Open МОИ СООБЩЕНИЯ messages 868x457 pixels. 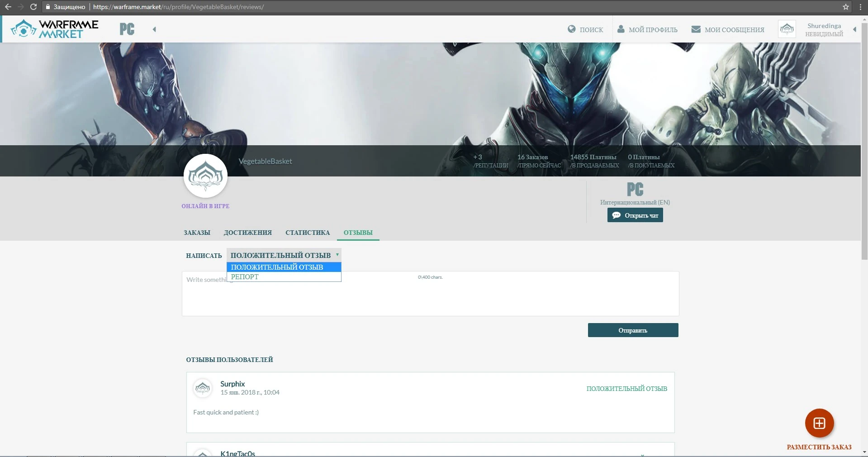coord(734,30)
